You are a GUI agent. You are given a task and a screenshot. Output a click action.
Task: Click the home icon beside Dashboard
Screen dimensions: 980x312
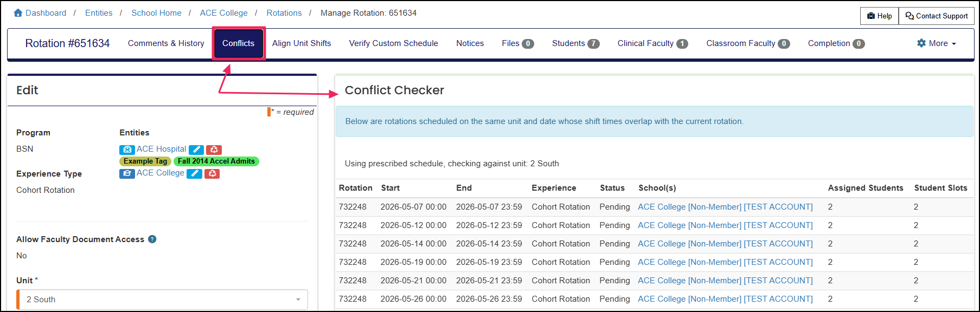click(18, 12)
